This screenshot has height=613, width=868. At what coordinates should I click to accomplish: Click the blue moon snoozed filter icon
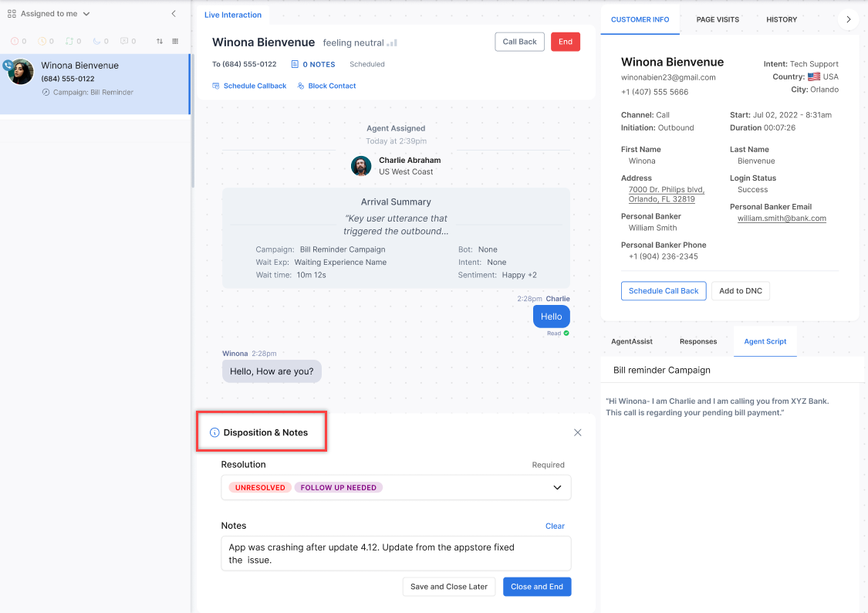coord(96,41)
